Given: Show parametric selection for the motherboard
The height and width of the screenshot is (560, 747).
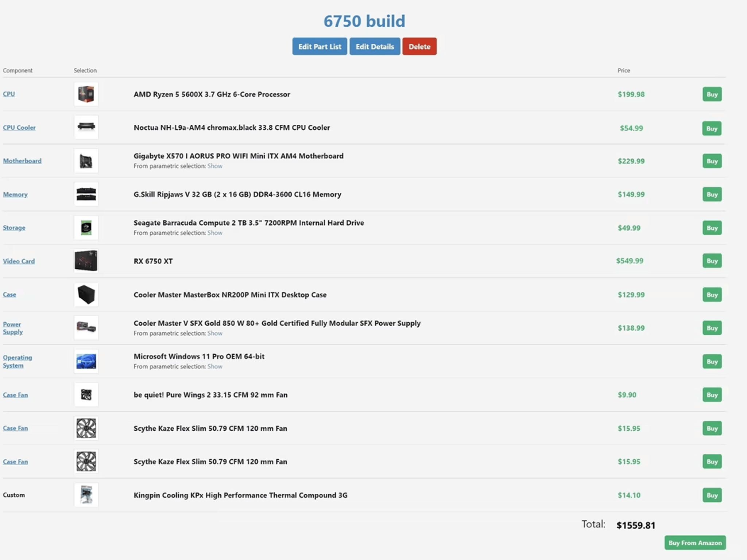Looking at the screenshot, I should [215, 166].
